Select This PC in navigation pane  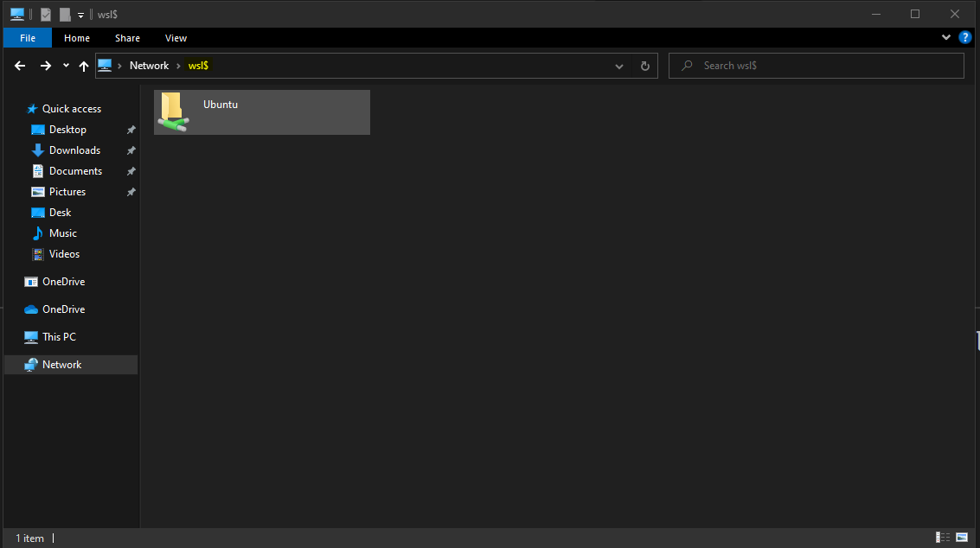[x=59, y=337]
